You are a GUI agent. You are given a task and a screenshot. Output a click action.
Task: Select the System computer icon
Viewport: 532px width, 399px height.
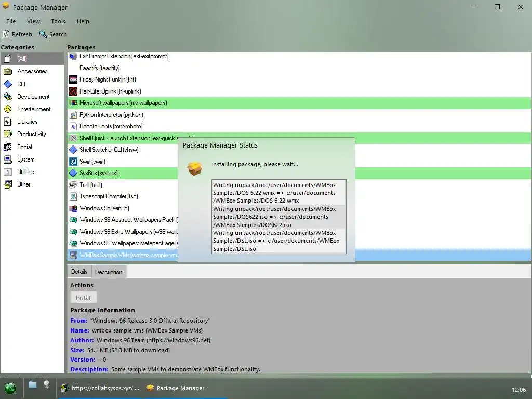pyautogui.click(x=8, y=159)
